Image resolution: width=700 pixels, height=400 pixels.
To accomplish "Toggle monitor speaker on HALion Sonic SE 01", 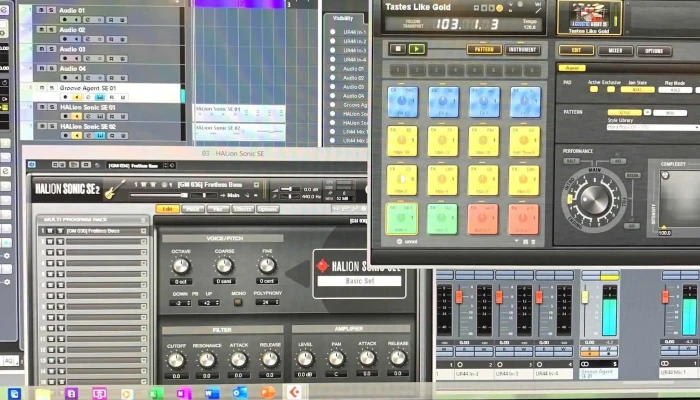I will [77, 117].
